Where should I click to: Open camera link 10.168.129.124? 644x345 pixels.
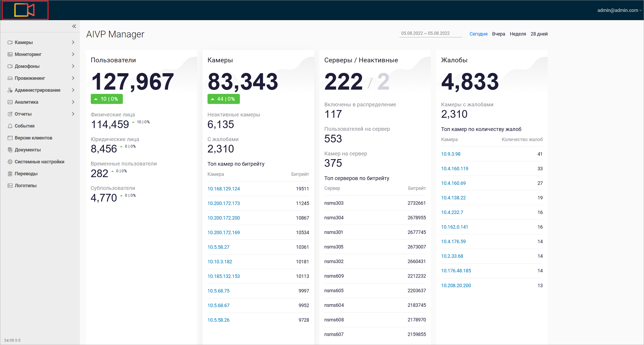[x=223, y=189]
